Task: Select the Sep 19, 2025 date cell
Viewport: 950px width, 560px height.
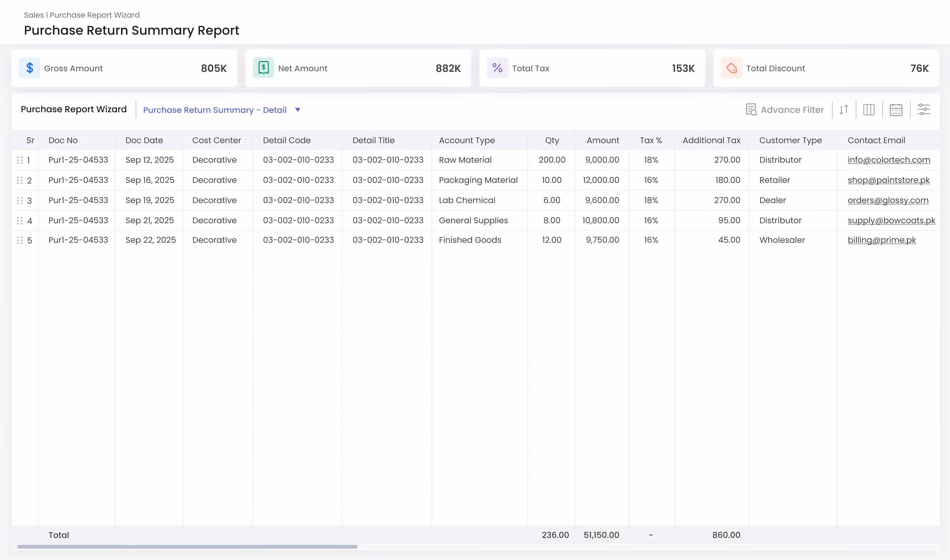Action: click(x=150, y=200)
